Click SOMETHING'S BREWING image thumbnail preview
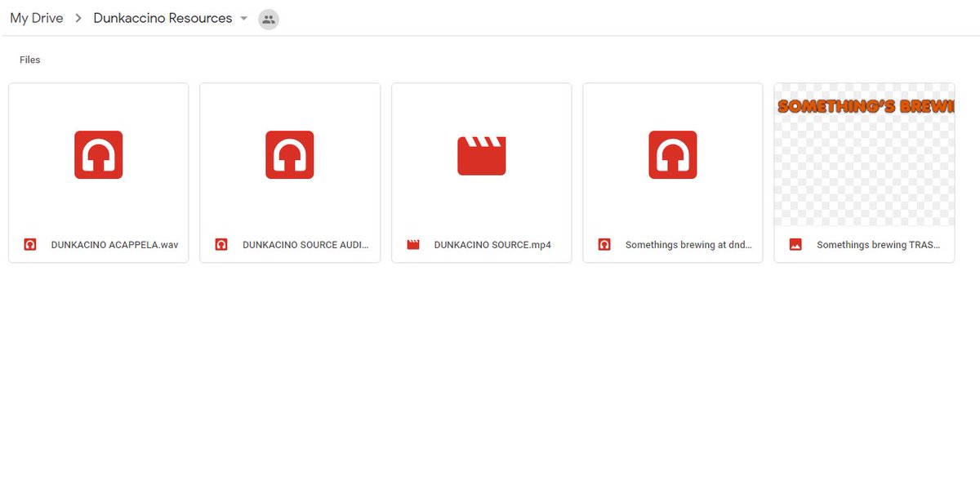This screenshot has height=485, width=980. tap(864, 154)
